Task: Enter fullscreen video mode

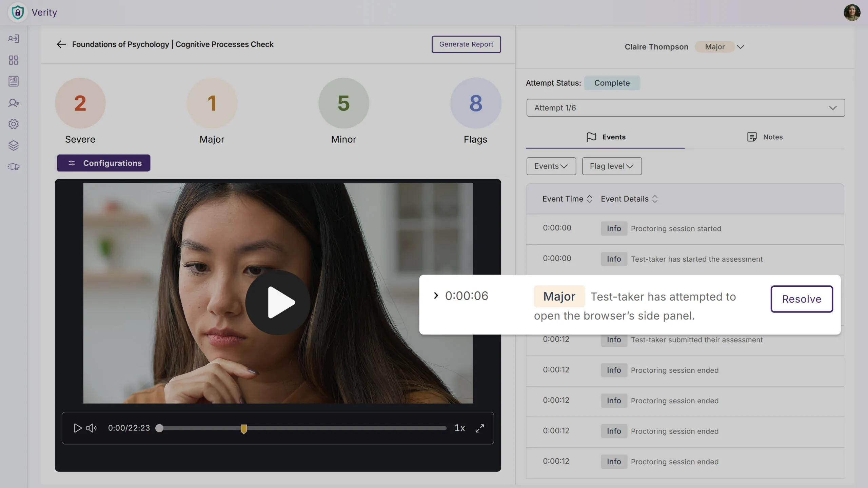Action: [479, 428]
